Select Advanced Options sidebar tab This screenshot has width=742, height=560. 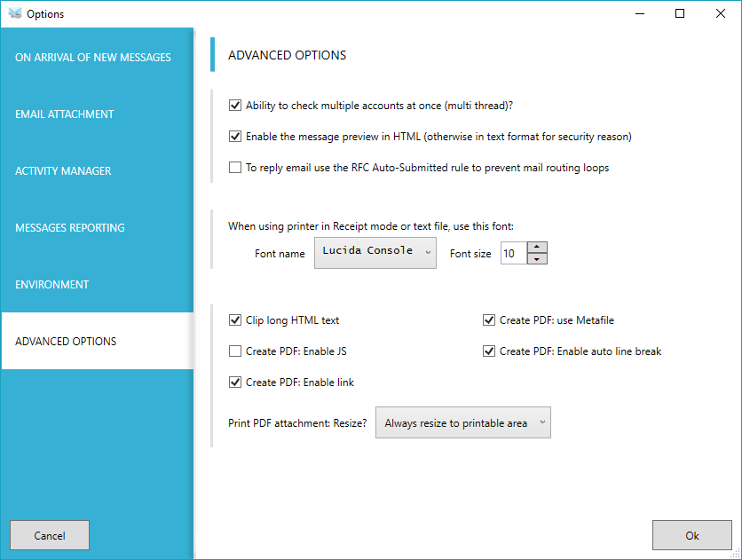pos(97,341)
